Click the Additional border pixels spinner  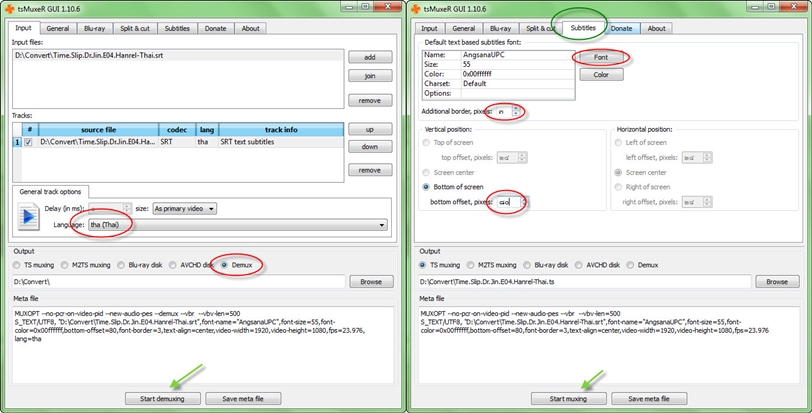(x=508, y=111)
